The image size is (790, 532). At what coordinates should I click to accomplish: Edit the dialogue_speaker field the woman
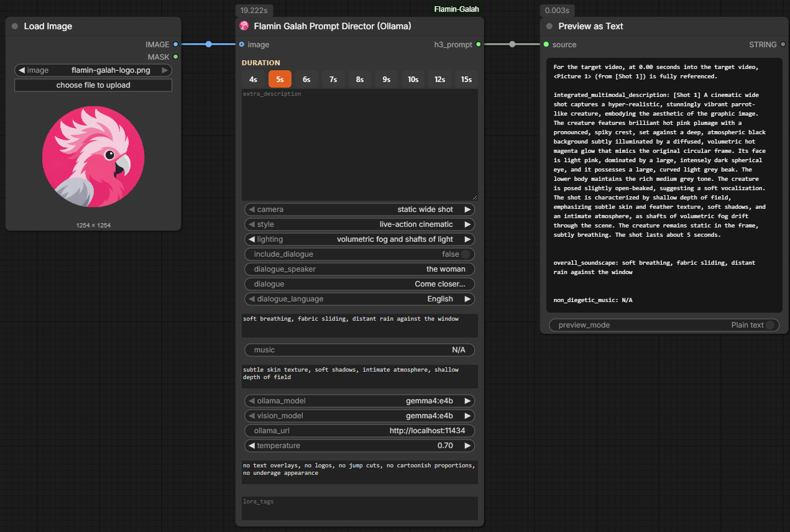[x=360, y=269]
